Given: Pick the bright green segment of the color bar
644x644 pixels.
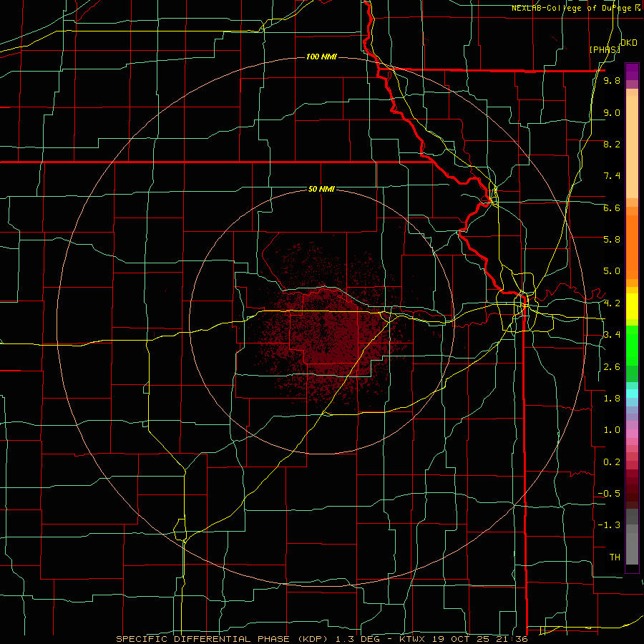Looking at the screenshot, I should [x=632, y=346].
